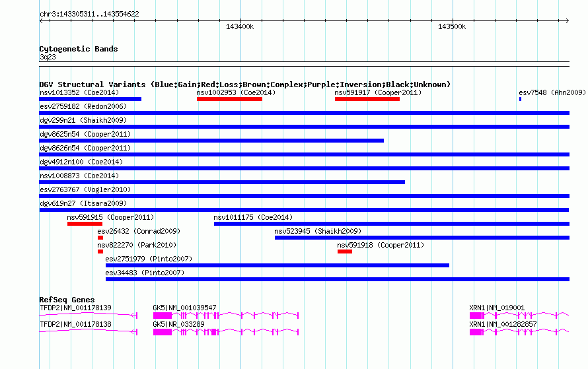Click the blue gain bar under dgv8625n54
This screenshot has height=369, width=588.
(211, 141)
